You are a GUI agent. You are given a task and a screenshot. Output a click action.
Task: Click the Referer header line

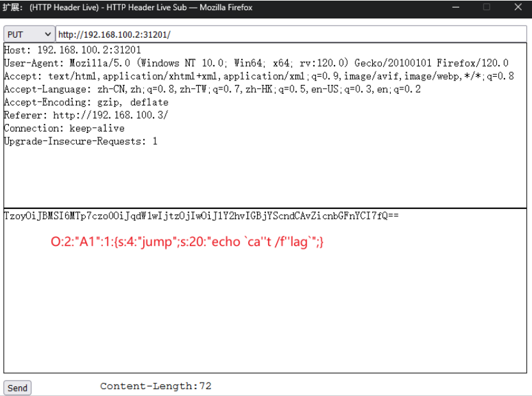click(86, 115)
